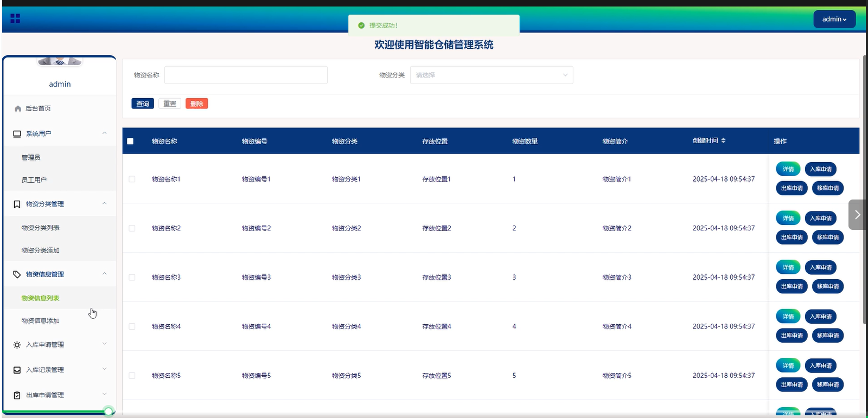Click the clipboard icon beside 出库申请管理
Screen dimensions: 868x418
click(x=17, y=395)
